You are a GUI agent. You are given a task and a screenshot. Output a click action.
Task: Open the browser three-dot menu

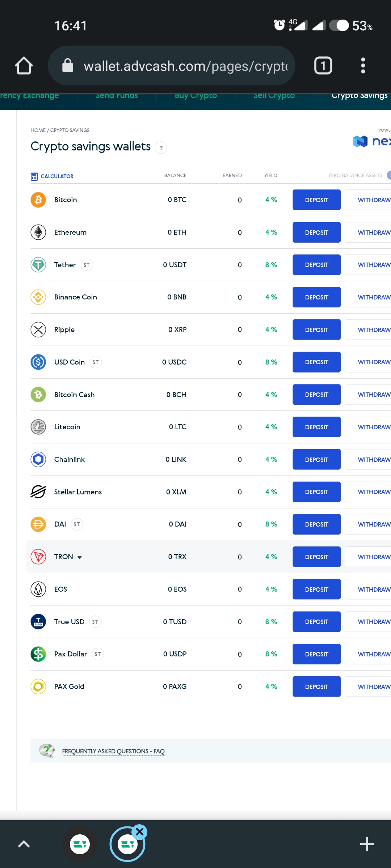point(363,65)
